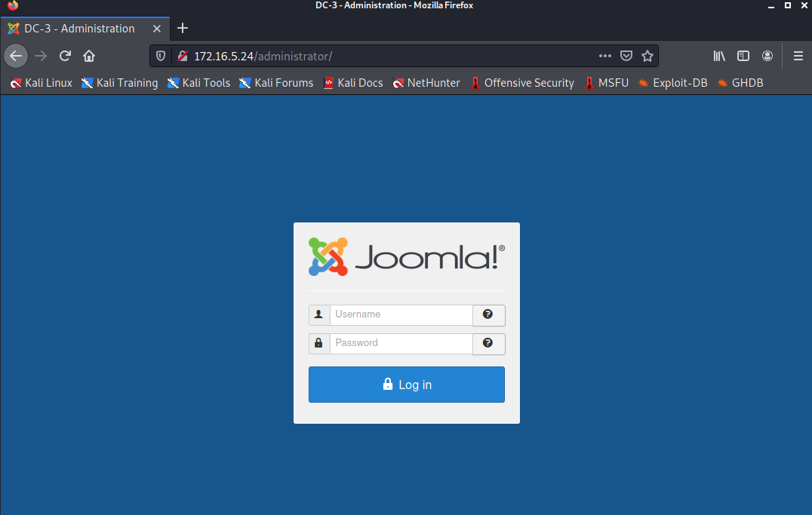Open the Kali Docs bookmark
Screen dimensions: 812x515
[353, 83]
